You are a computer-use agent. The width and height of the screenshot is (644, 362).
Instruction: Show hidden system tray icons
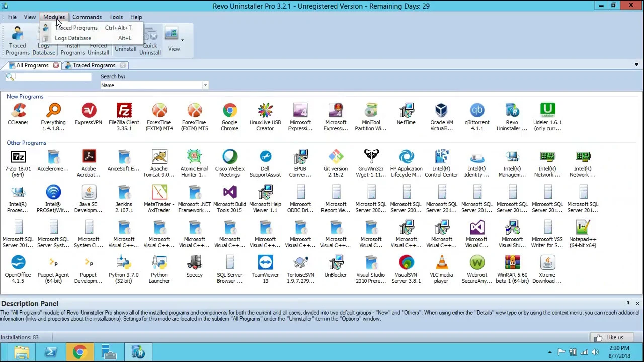[x=550, y=352]
